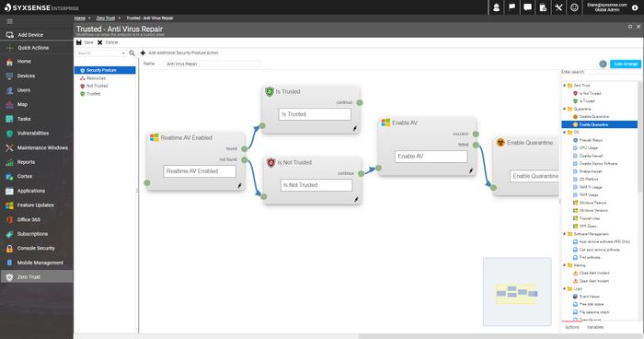Open the search field dropdown arrow

pyautogui.click(x=123, y=53)
